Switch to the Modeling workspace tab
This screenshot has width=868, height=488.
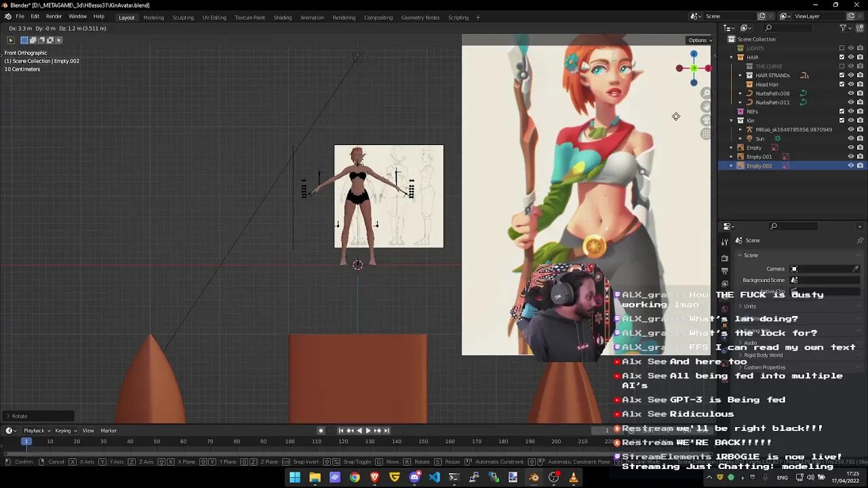click(x=153, y=18)
